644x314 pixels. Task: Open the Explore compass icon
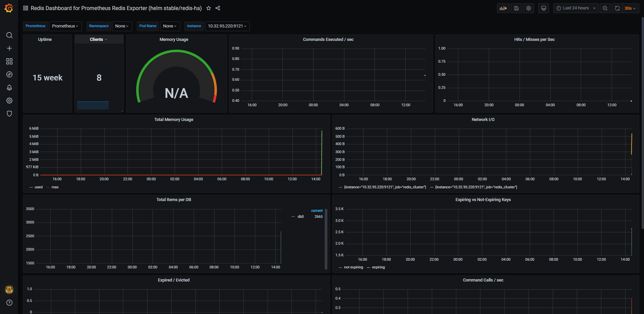click(x=9, y=74)
